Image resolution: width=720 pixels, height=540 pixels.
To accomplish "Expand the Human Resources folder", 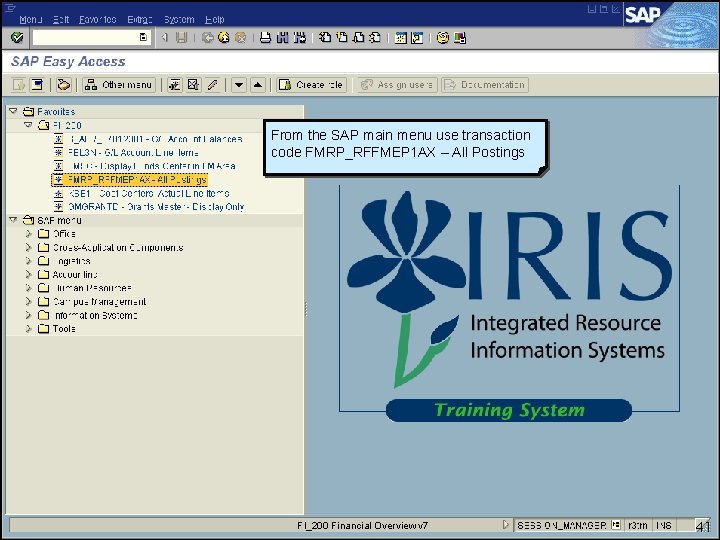I will [x=28, y=288].
